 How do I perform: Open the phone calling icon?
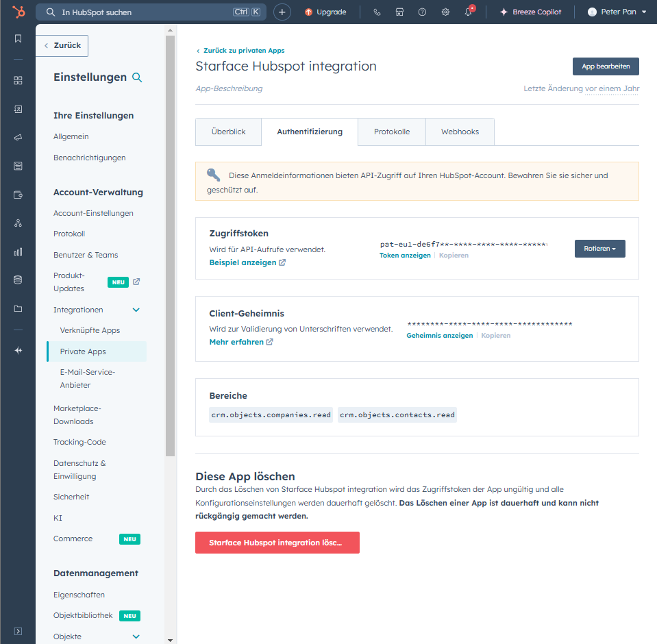377,12
